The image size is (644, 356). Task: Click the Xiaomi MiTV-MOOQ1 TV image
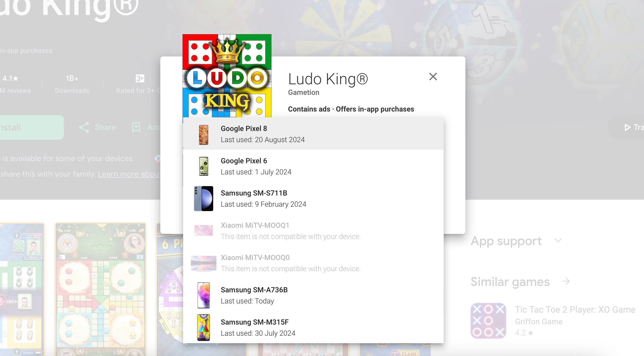click(x=204, y=231)
